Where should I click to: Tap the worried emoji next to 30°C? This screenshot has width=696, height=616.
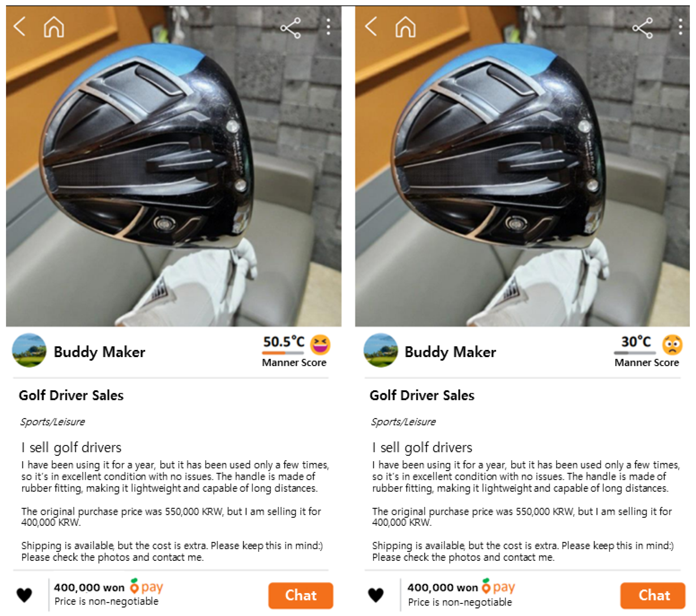pos(672,344)
